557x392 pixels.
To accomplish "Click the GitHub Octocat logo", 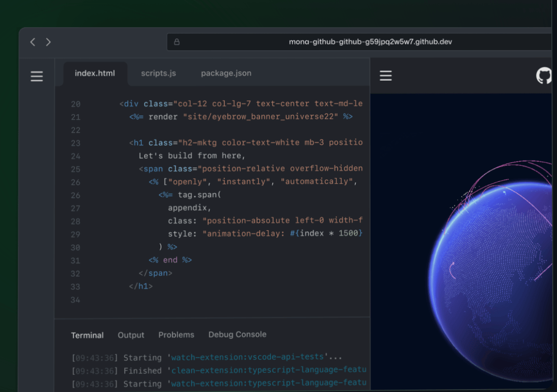I will pyautogui.click(x=544, y=75).
